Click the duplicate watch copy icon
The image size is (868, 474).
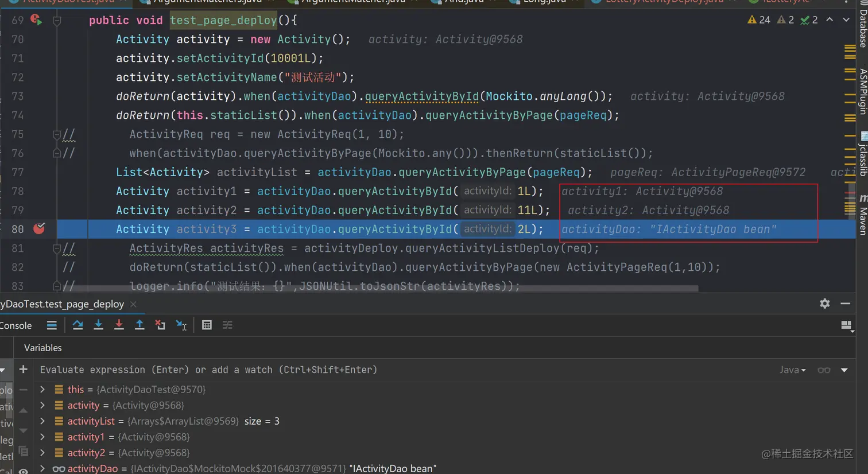23,451
